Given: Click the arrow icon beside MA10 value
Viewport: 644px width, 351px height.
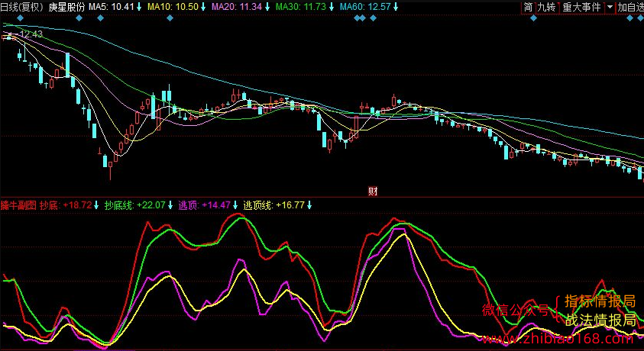Looking at the screenshot, I should coord(203,7).
